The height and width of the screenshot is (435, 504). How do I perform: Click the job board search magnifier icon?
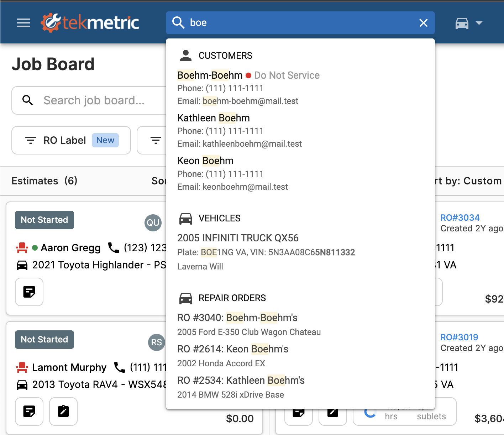[x=28, y=100]
